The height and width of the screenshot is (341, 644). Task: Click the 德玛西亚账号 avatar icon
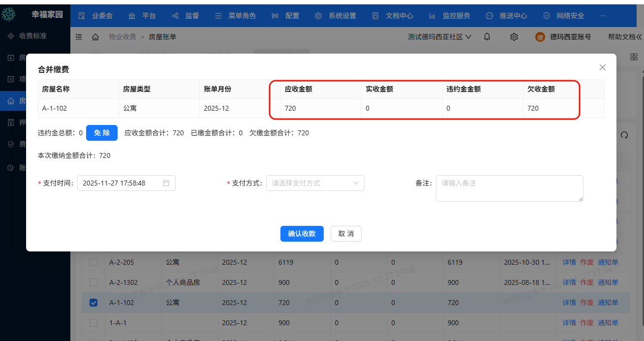540,37
